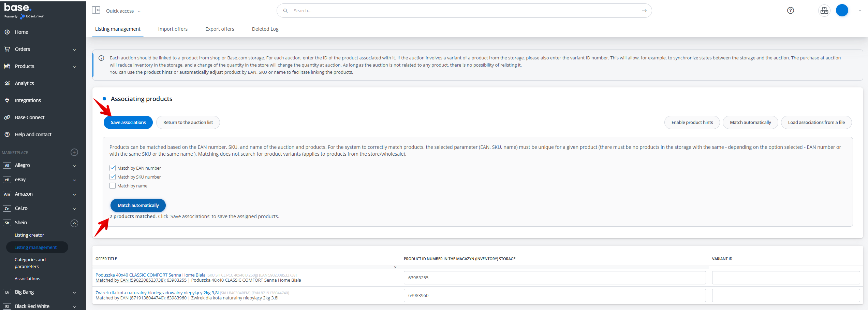
Task: Click the search submit arrow icon
Action: [x=644, y=11]
